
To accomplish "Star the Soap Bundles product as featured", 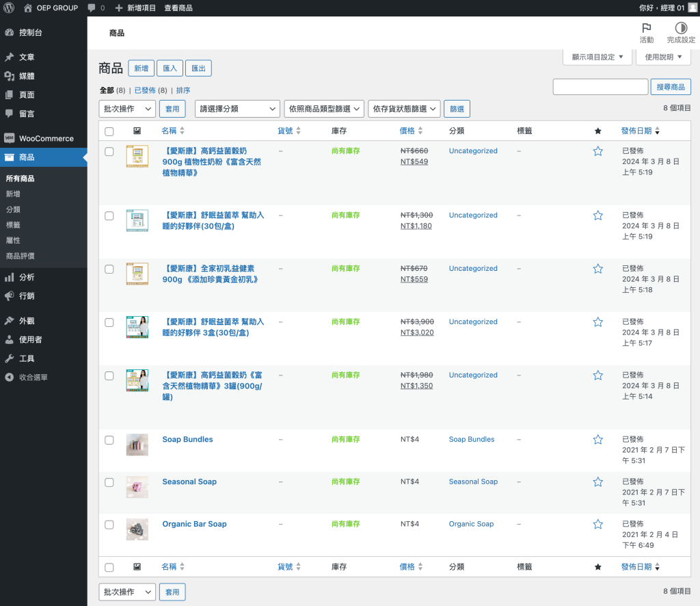I will click(598, 440).
